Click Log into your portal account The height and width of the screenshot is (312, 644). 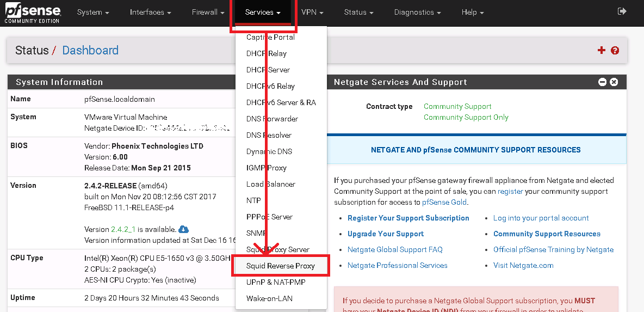pos(541,218)
